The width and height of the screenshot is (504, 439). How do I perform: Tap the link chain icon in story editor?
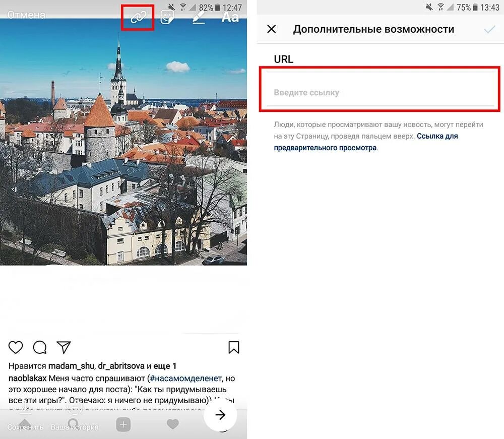[138, 17]
